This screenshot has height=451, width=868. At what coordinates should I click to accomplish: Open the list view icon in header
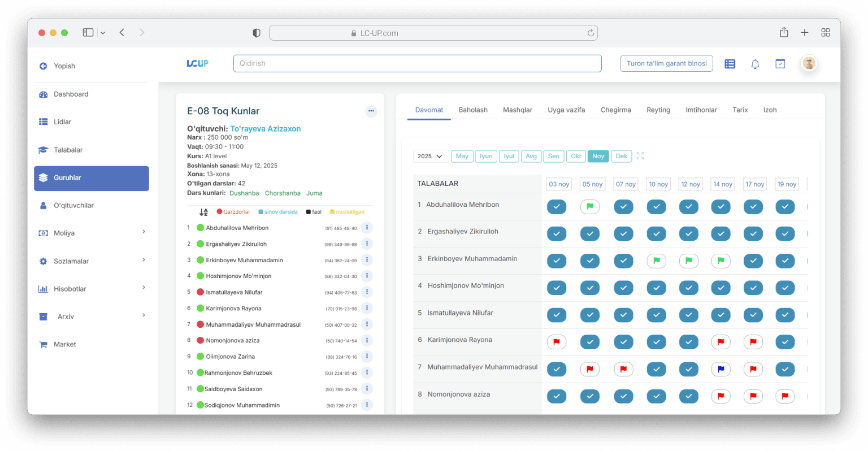coord(730,64)
